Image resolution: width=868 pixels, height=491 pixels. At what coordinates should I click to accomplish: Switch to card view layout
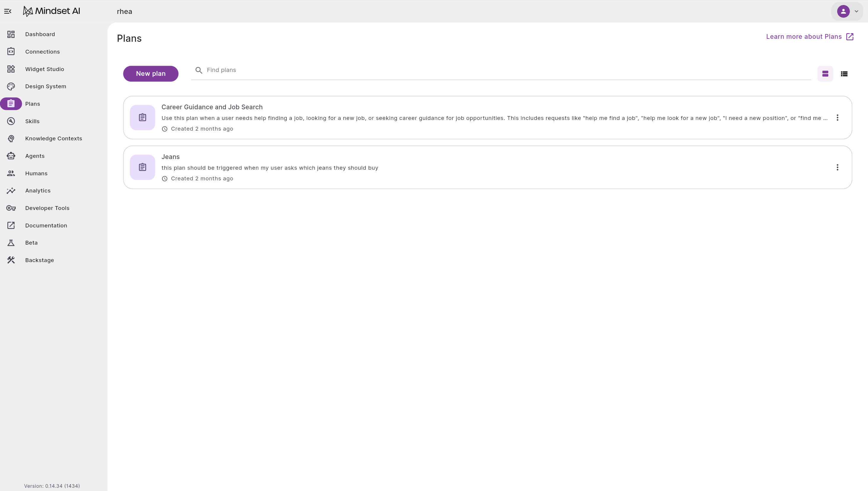(x=825, y=74)
